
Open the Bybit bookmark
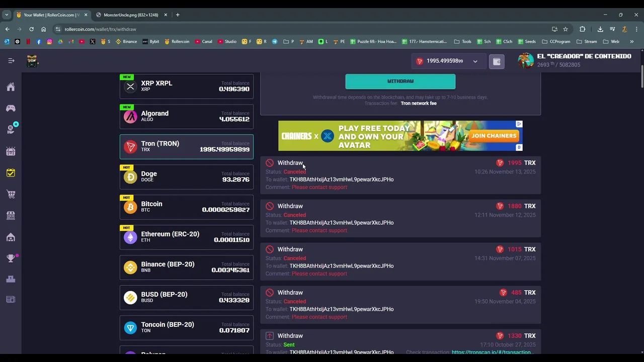click(x=151, y=41)
